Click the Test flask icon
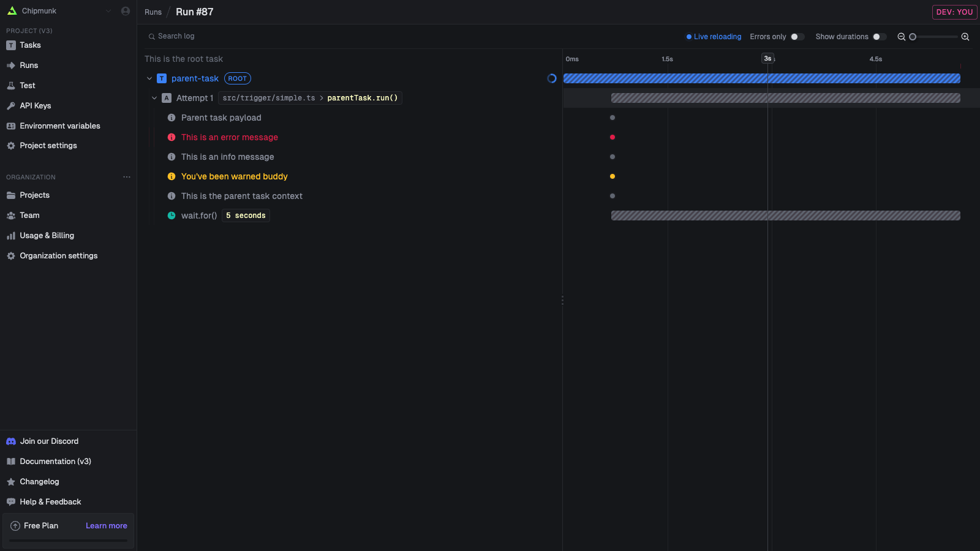This screenshot has height=551, width=980. (11, 86)
